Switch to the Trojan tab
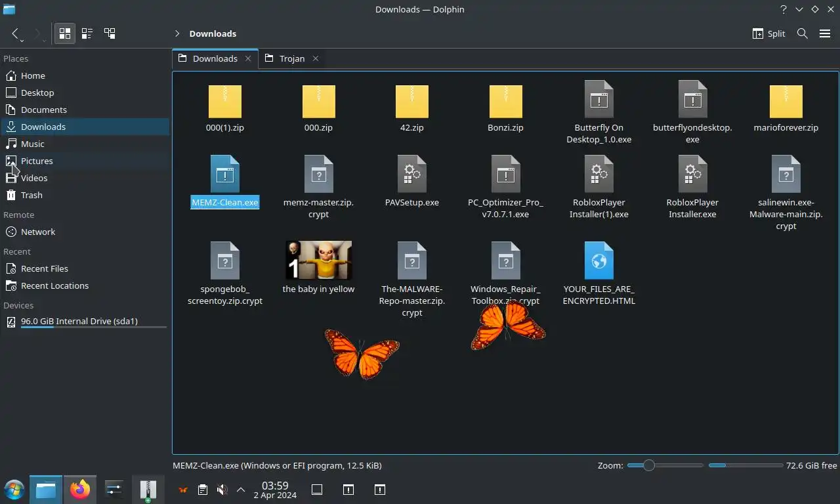The height and width of the screenshot is (504, 840). pyautogui.click(x=291, y=58)
